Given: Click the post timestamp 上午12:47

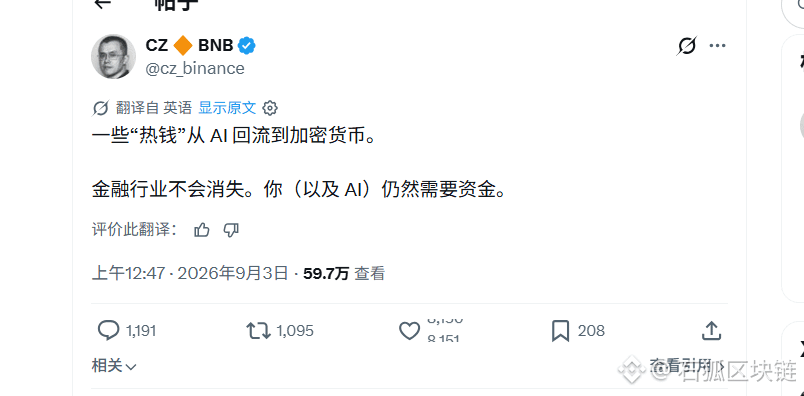Looking at the screenshot, I should click(129, 273).
